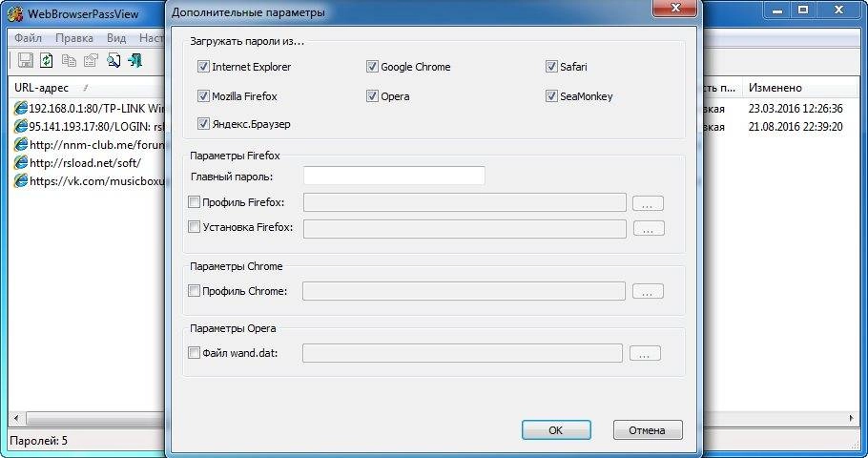Select the https://vk.com/musicbox row

(88, 180)
